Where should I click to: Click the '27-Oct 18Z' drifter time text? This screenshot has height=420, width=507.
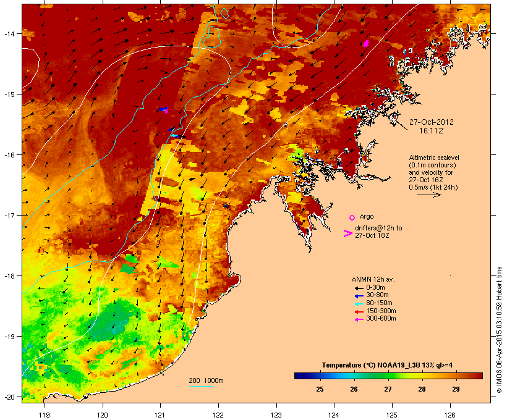click(x=372, y=235)
